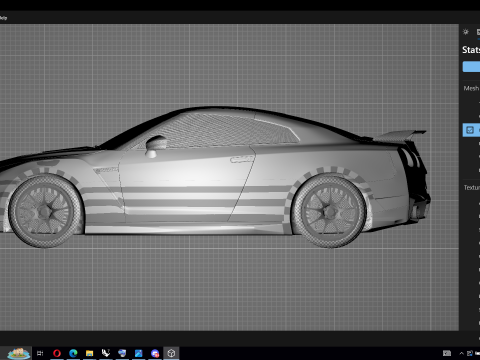480x360 pixels.
Task: Switch to the 3D Viewer cube taskbar icon
Action: pos(171,353)
